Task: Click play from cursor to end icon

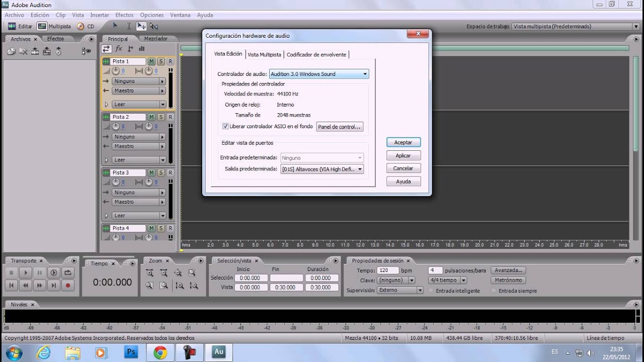Action: 53,273
